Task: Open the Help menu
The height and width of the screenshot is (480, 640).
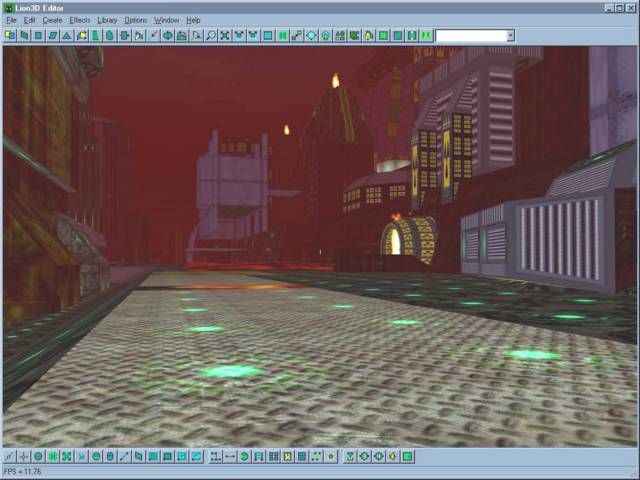Action: pos(193,20)
